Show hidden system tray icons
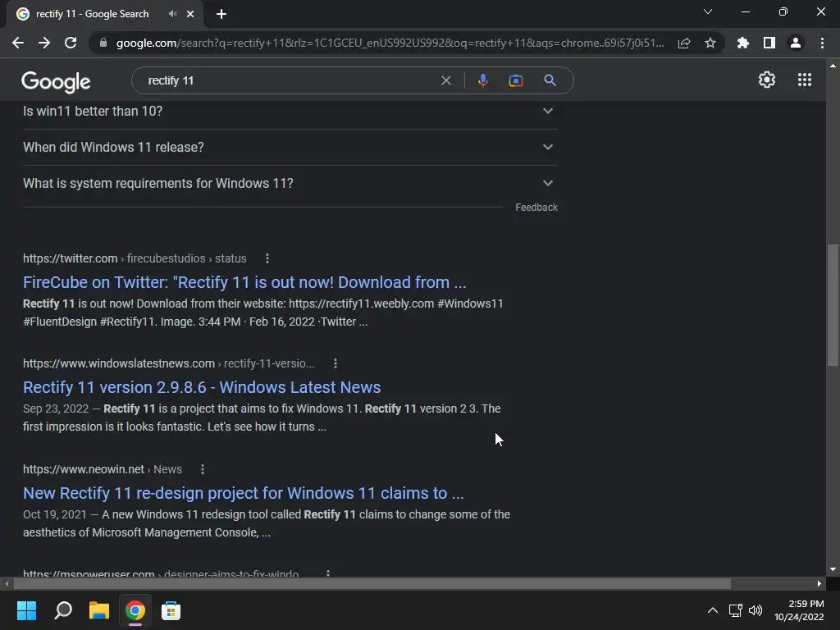 (713, 610)
